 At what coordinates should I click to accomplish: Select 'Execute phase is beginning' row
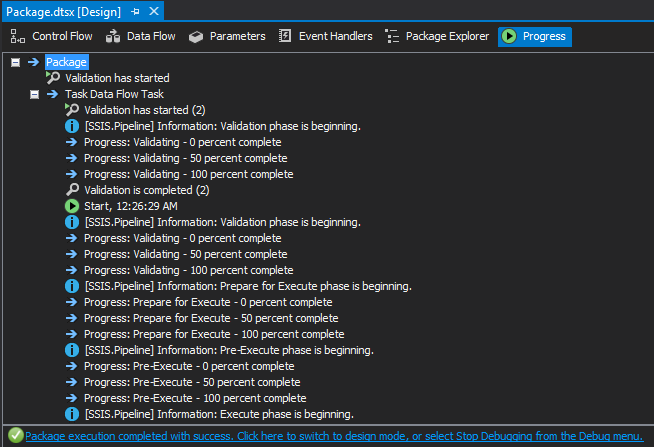coord(219,414)
